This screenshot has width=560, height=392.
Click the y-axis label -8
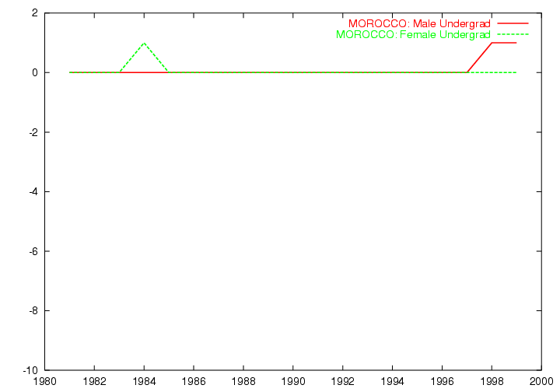(33, 311)
